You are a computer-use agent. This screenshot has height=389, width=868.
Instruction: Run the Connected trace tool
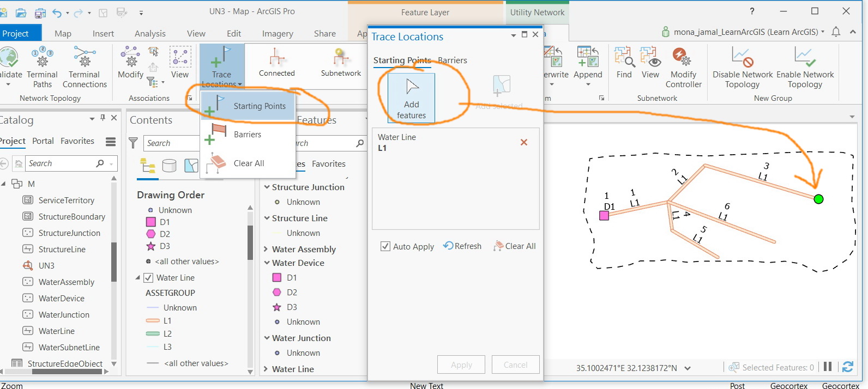277,62
